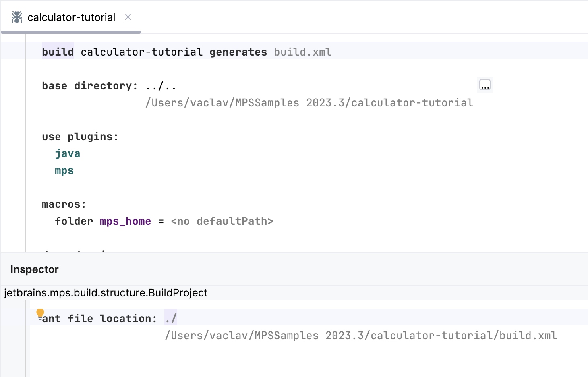Click the "..." button beside base directory
This screenshot has width=588, height=377.
pos(484,85)
